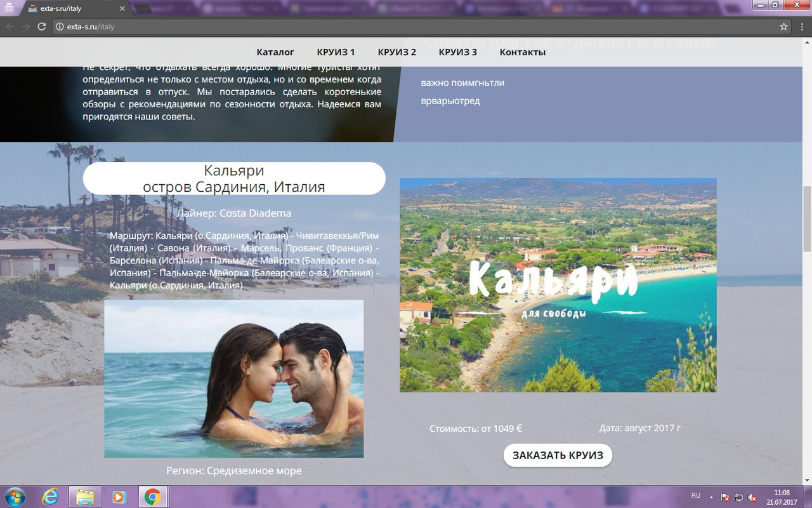Click the ЗАКАЗАТЬ КРУИЗ button
Screen dimensions: 812x508
[x=558, y=455]
